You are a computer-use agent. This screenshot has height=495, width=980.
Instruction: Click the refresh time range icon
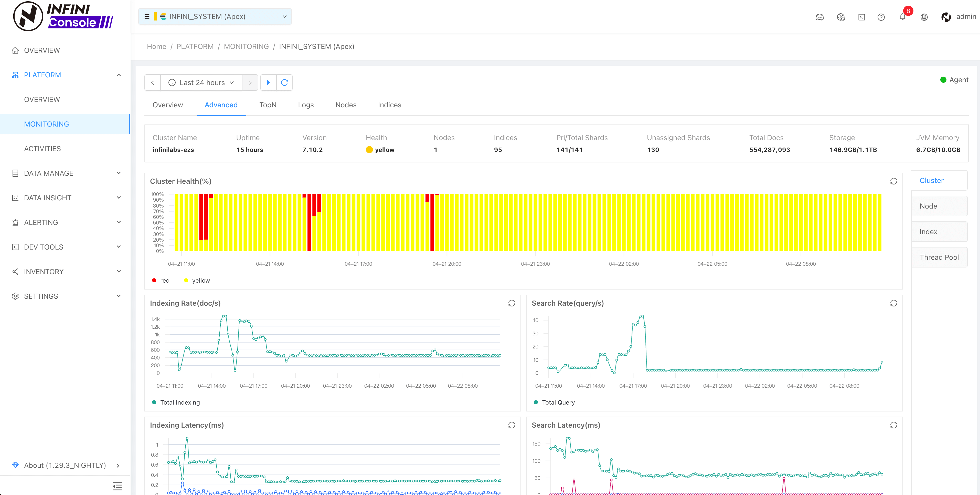pos(284,82)
